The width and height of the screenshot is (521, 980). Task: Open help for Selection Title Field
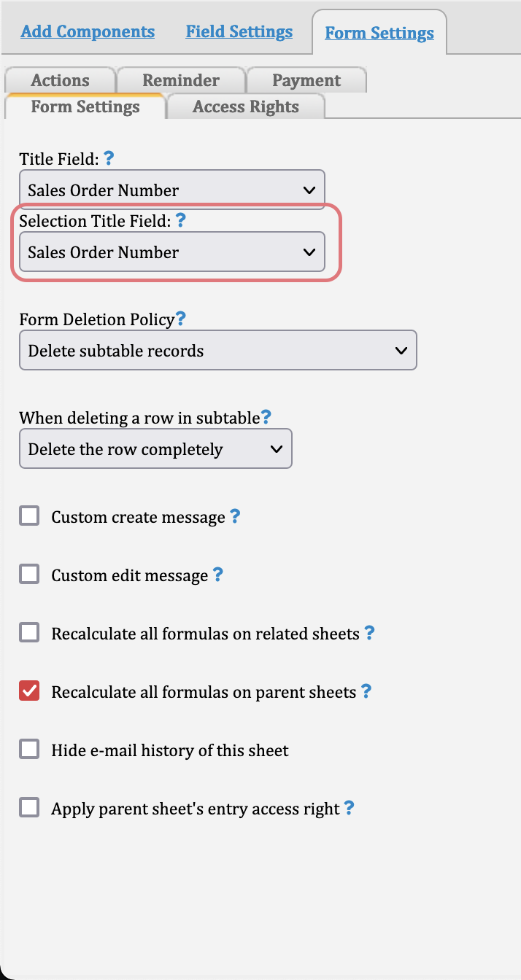coord(181,219)
